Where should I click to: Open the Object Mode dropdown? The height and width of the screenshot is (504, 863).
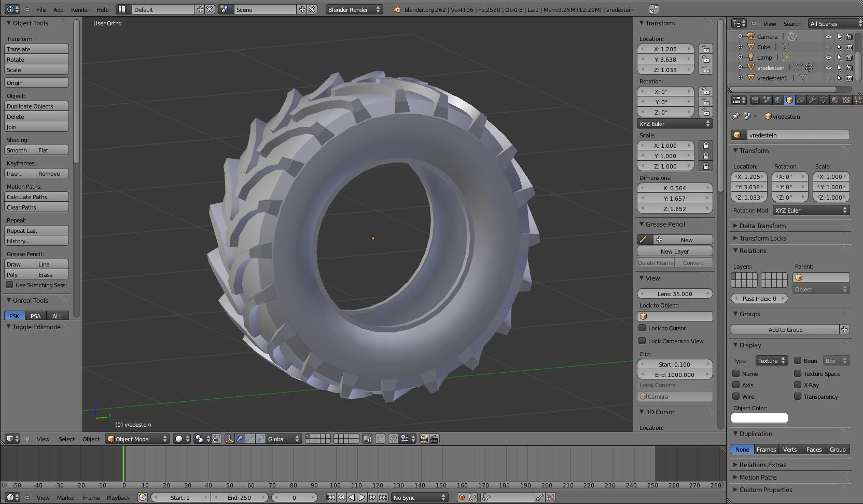pyautogui.click(x=137, y=439)
